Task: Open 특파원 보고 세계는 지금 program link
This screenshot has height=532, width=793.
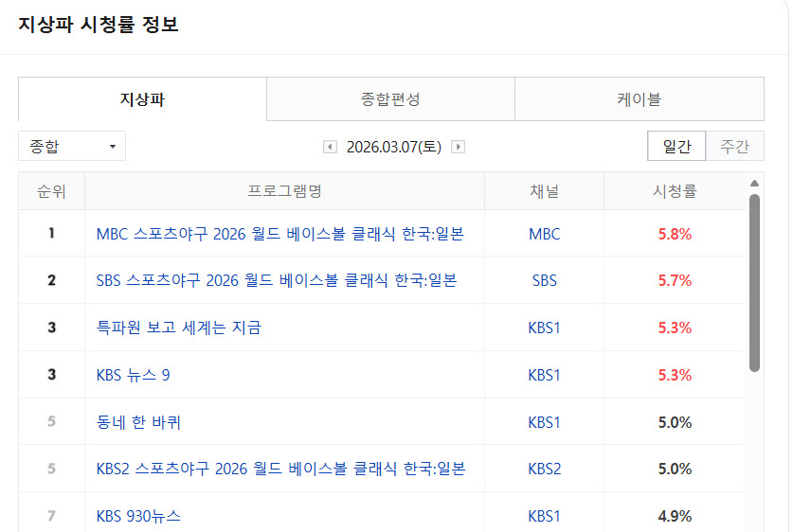Action: (x=178, y=328)
